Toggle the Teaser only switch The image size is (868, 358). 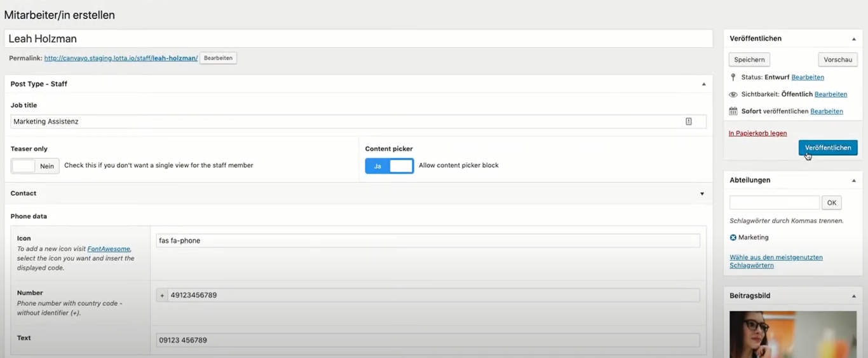click(35, 166)
